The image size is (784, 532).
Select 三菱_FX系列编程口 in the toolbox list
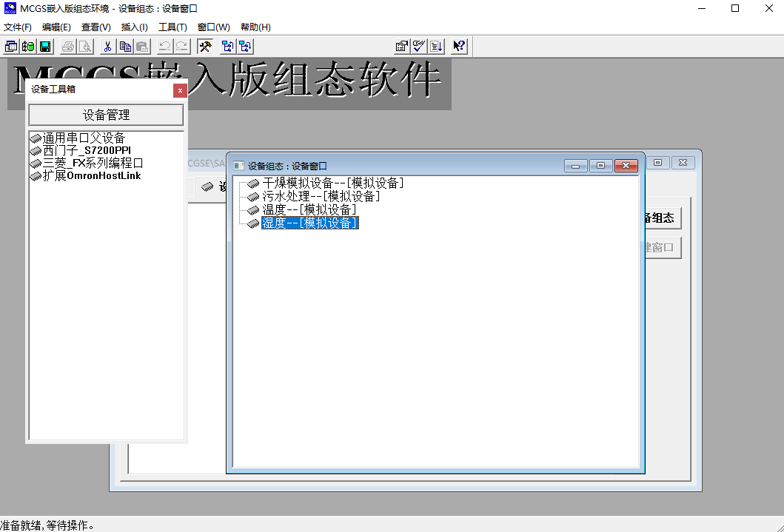pos(93,164)
